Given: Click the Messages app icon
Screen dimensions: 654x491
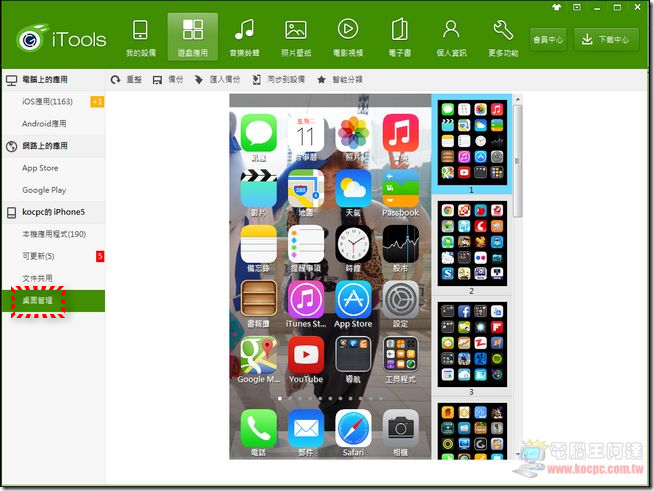Looking at the screenshot, I should point(259,133).
